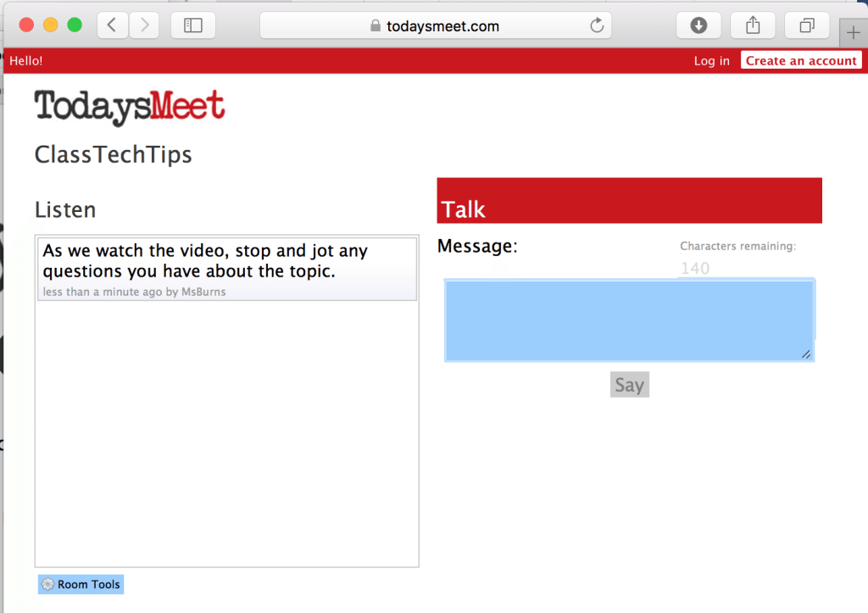Viewport: 868px width, 613px height.
Task: Reload the current page
Action: click(x=598, y=25)
